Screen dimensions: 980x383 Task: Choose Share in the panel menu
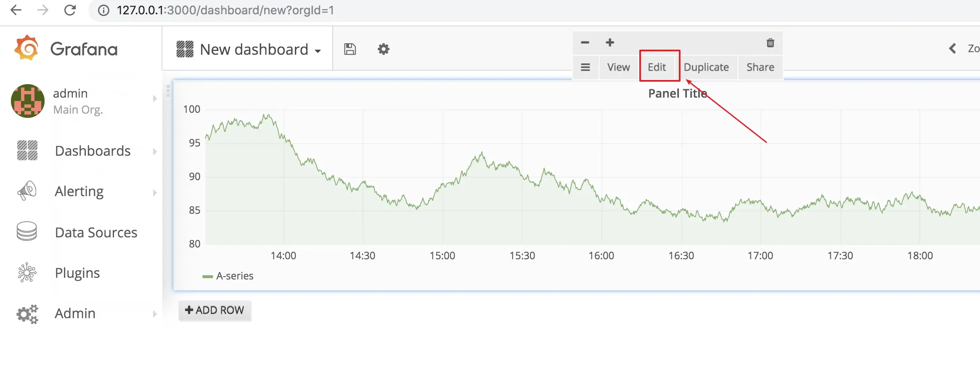tap(760, 67)
